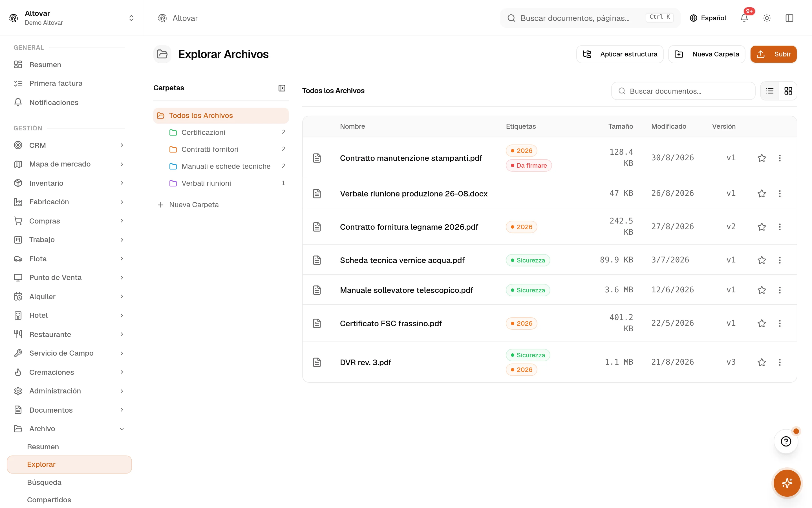Collapse the Archivo menu

(69, 429)
